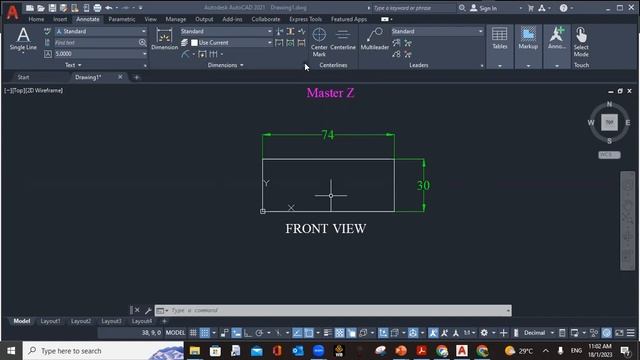The width and height of the screenshot is (640, 360).
Task: Expand the Tables panel arrow
Action: [500, 66]
